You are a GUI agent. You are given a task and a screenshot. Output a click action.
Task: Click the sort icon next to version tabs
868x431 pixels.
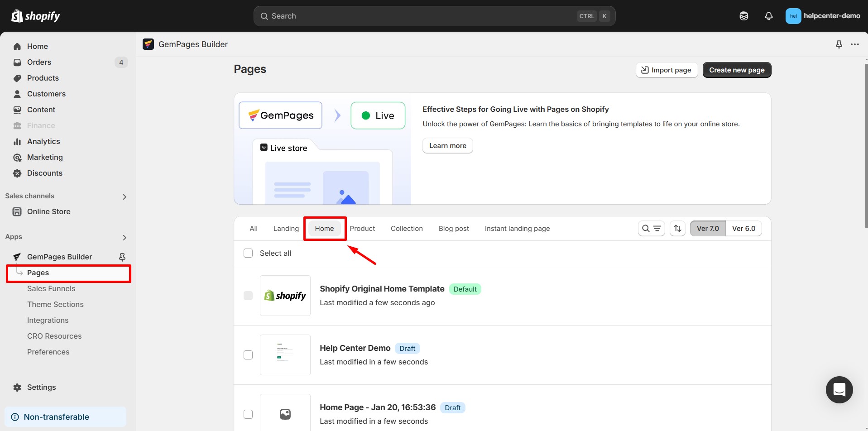[677, 228]
